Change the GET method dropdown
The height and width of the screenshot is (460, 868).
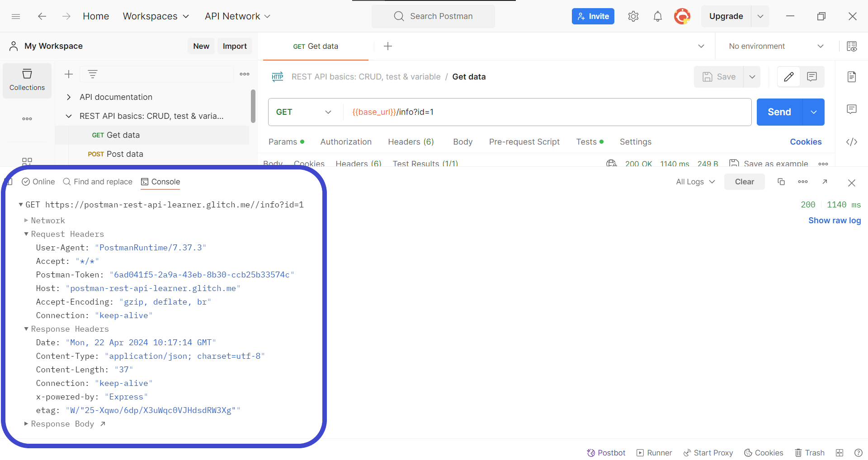(304, 112)
